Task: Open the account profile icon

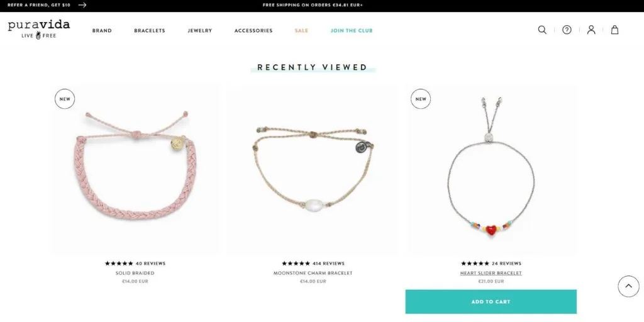Action: click(x=591, y=30)
